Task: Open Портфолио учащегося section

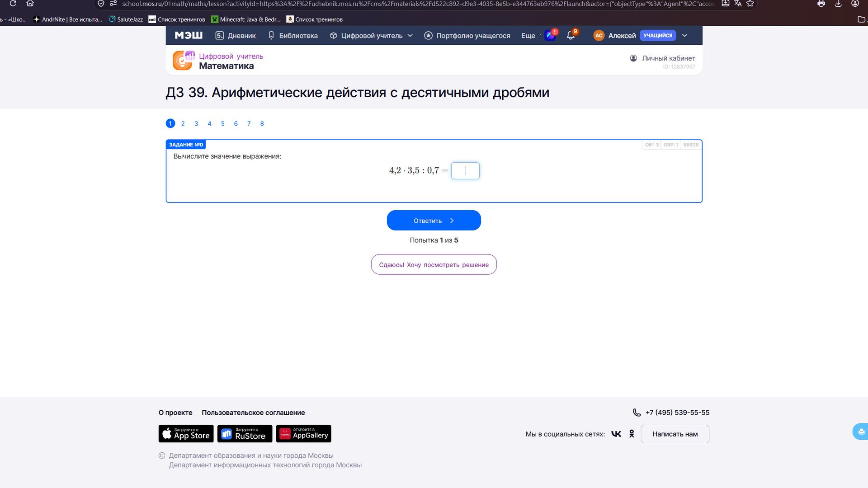Action: point(467,35)
